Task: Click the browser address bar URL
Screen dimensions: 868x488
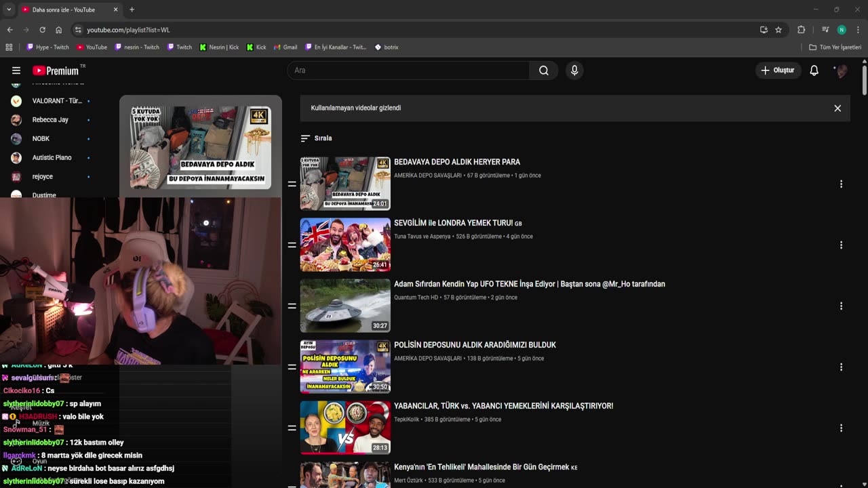Action: coord(128,30)
